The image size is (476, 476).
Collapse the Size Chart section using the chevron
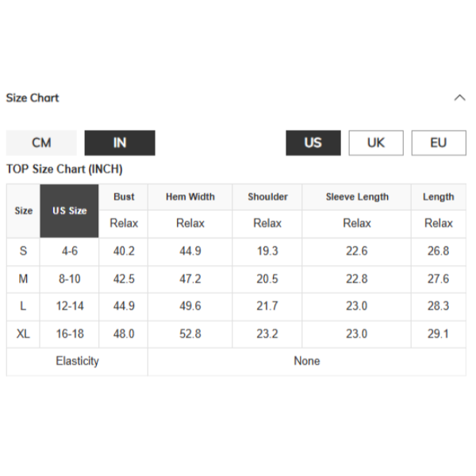(459, 98)
